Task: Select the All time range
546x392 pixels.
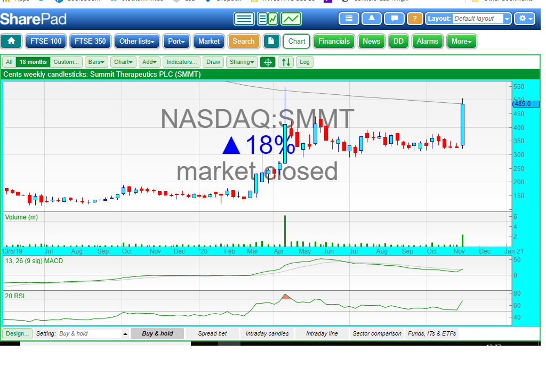Action: coord(9,62)
